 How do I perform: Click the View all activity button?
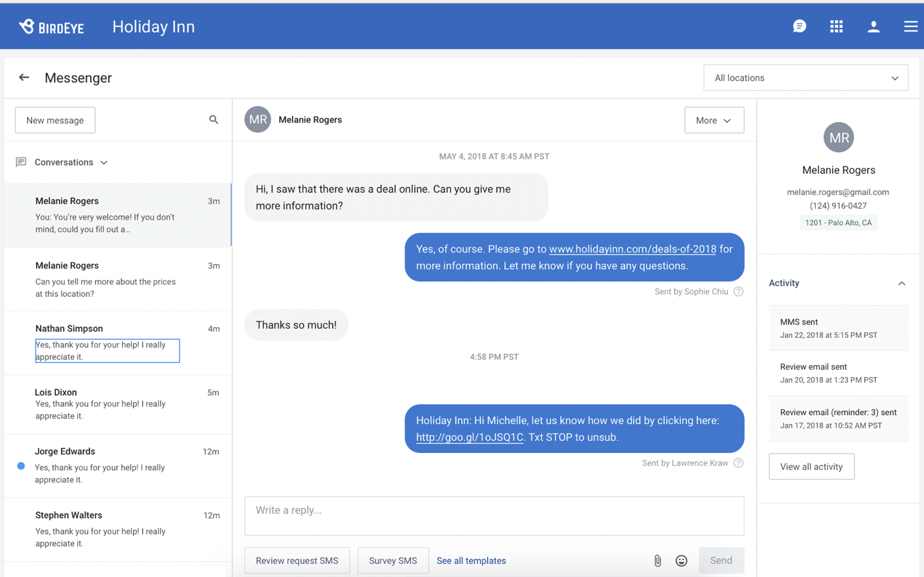[811, 466]
